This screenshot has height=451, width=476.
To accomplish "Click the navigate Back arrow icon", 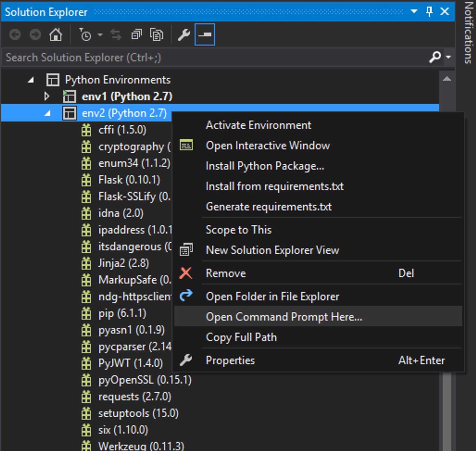I will [15, 34].
